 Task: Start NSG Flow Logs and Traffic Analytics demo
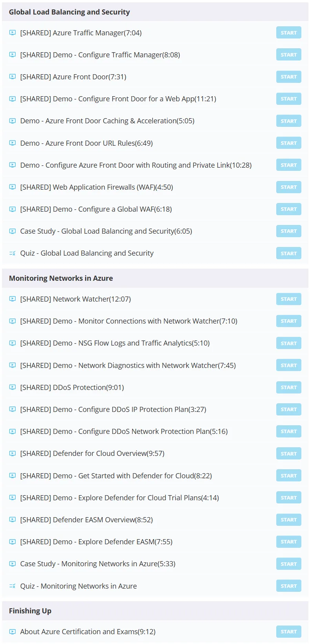pos(289,343)
